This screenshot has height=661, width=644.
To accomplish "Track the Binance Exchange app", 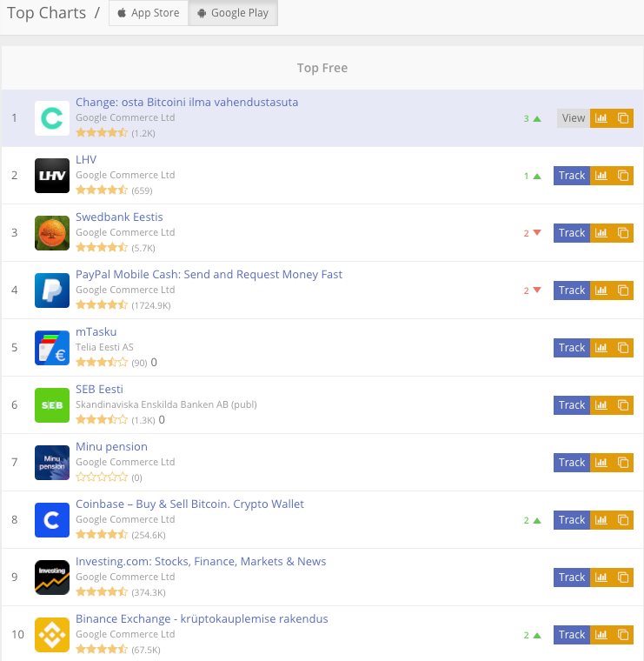I will point(572,634).
